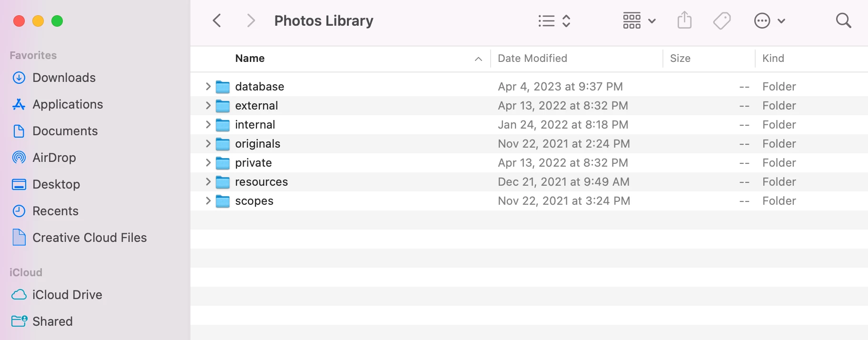Open the action ellipsis menu dropdown
The height and width of the screenshot is (340, 868).
click(x=769, y=20)
